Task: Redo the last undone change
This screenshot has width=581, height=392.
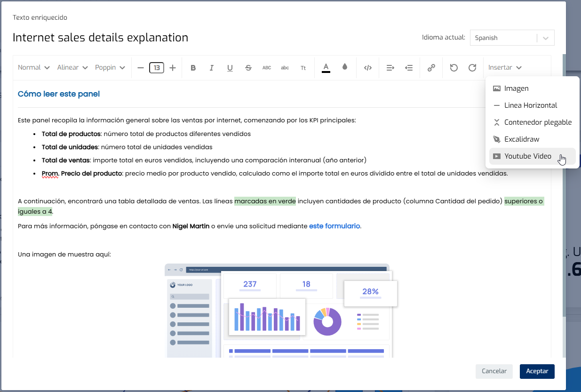Action: click(472, 67)
